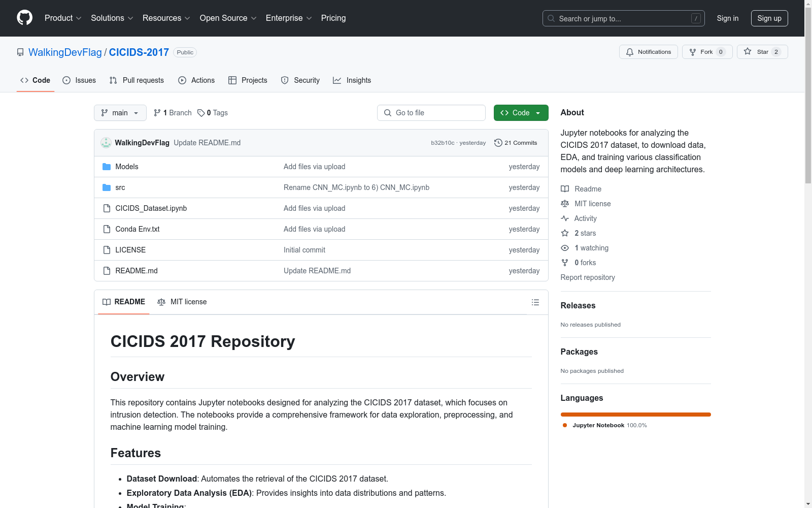Click the repository book icon beside WalkingDevFlag
The image size is (812, 508).
tap(20, 52)
